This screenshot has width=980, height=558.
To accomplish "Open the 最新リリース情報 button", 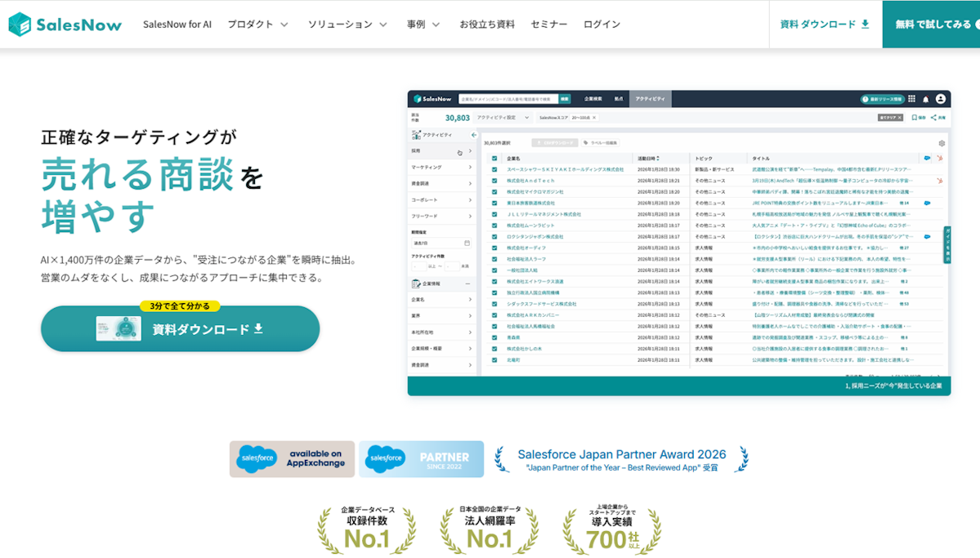I will (x=883, y=99).
